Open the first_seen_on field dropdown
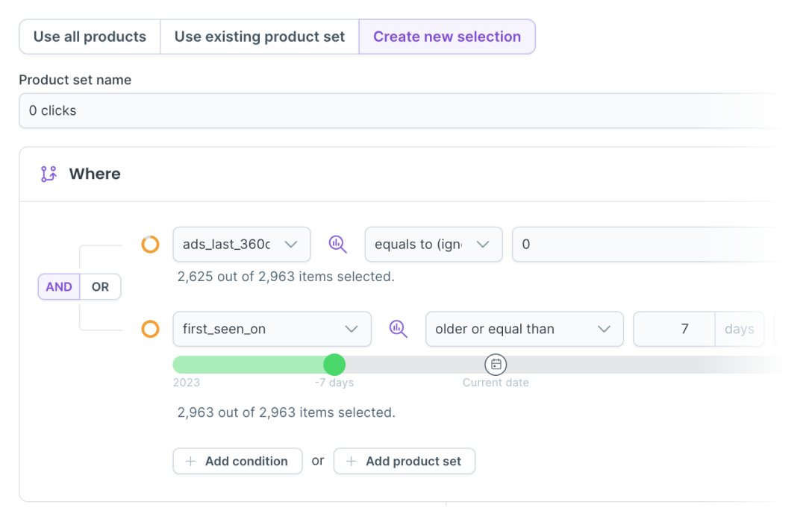The width and height of the screenshot is (812, 522). [x=272, y=329]
